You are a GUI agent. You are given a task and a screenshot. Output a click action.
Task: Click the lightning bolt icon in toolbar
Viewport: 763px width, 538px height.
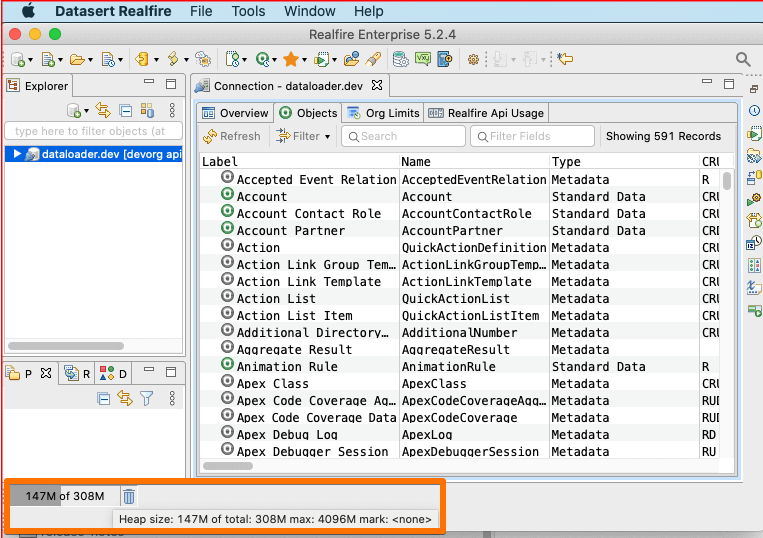[x=173, y=59]
